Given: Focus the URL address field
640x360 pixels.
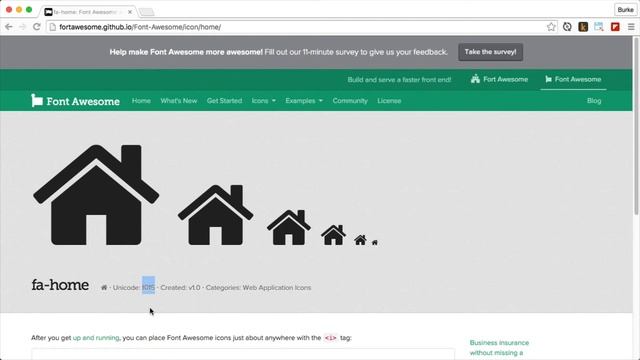Looking at the screenshot, I should (x=301, y=27).
